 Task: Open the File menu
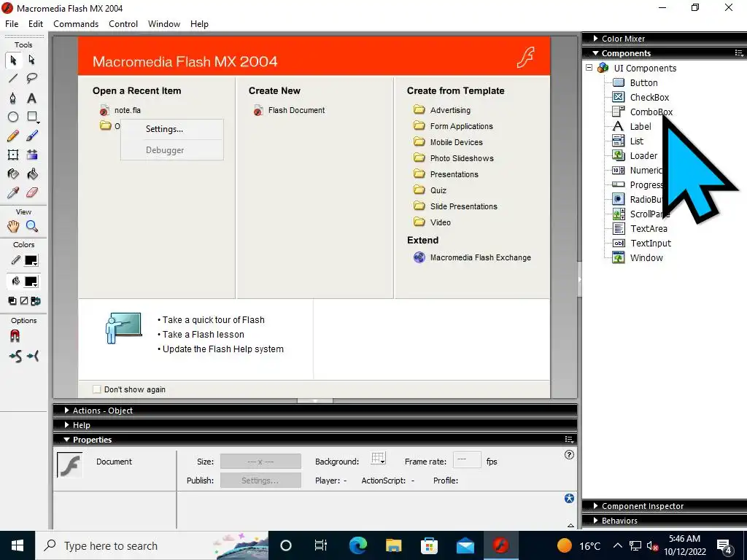[12, 24]
